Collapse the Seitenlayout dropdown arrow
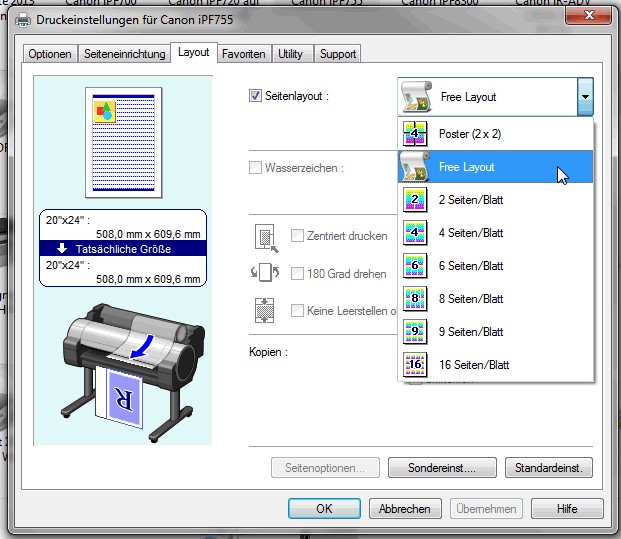The image size is (621, 539). click(584, 97)
